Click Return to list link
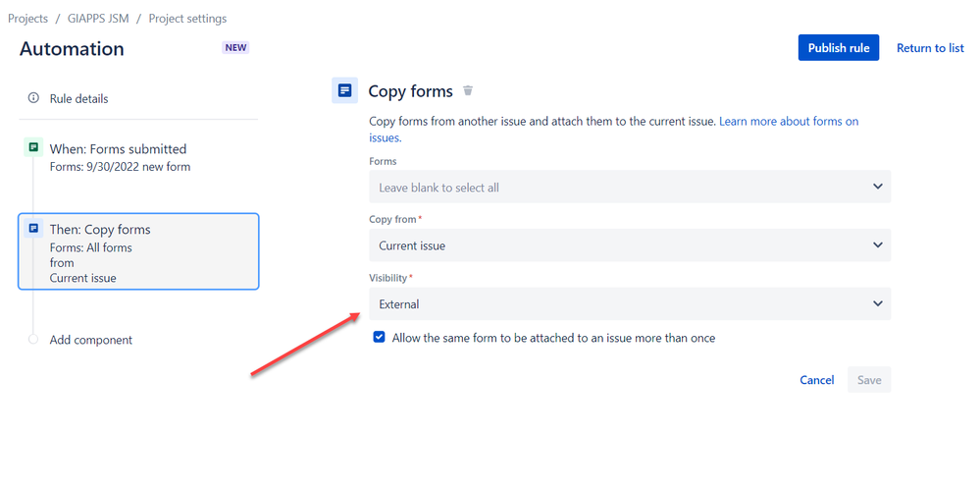 930,47
